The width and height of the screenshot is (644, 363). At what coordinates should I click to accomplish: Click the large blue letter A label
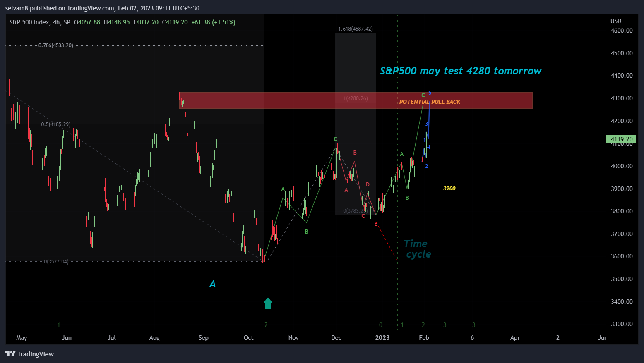click(212, 284)
